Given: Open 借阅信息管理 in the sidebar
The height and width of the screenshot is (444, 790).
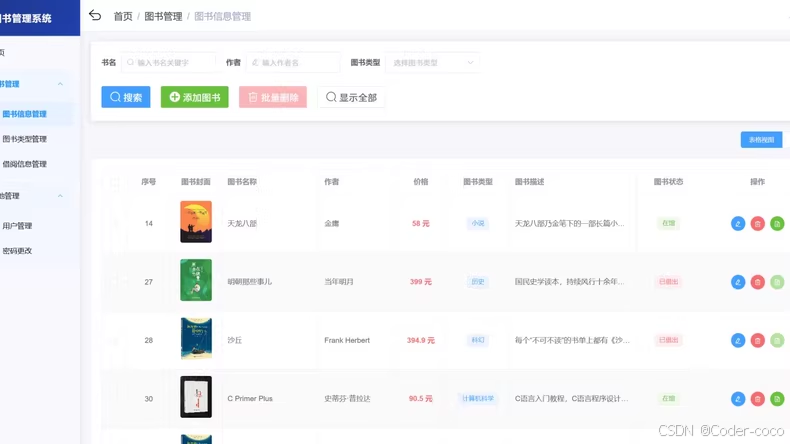Looking at the screenshot, I should coord(25,164).
